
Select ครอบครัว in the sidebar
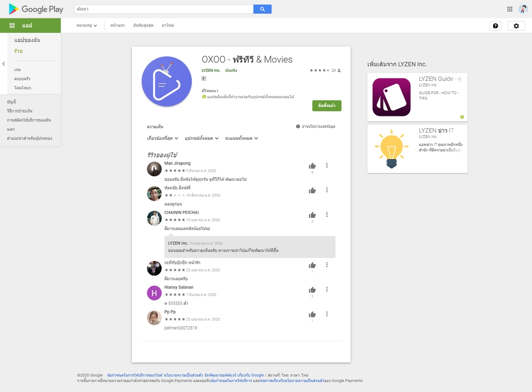click(22, 79)
